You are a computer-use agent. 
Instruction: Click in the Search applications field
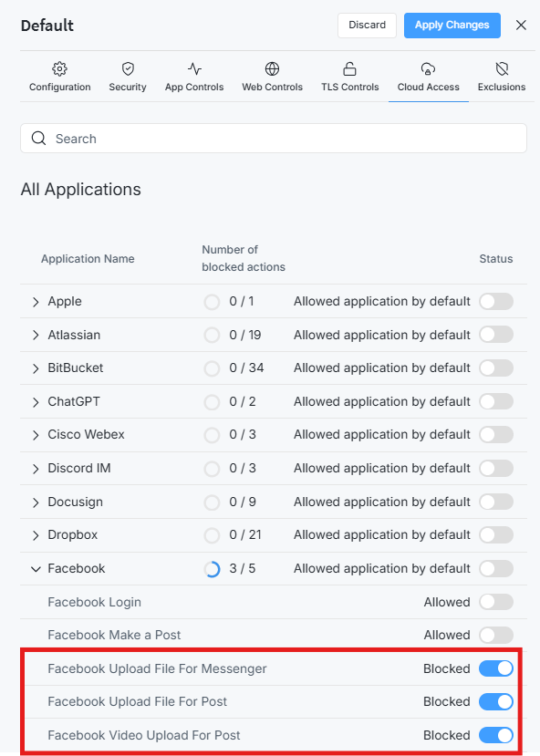[x=274, y=139]
